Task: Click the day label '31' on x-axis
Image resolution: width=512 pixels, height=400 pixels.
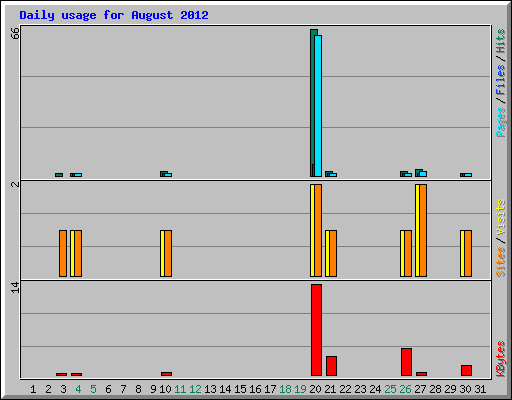Action: [x=480, y=389]
